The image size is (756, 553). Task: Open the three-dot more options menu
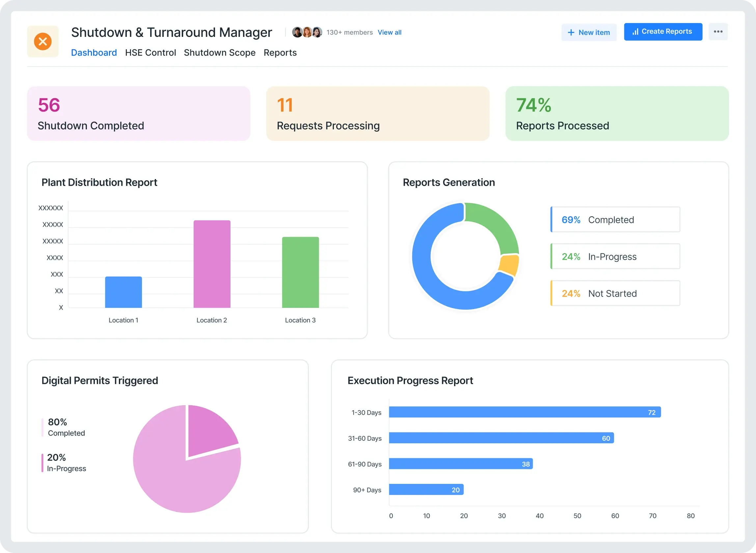click(x=718, y=32)
